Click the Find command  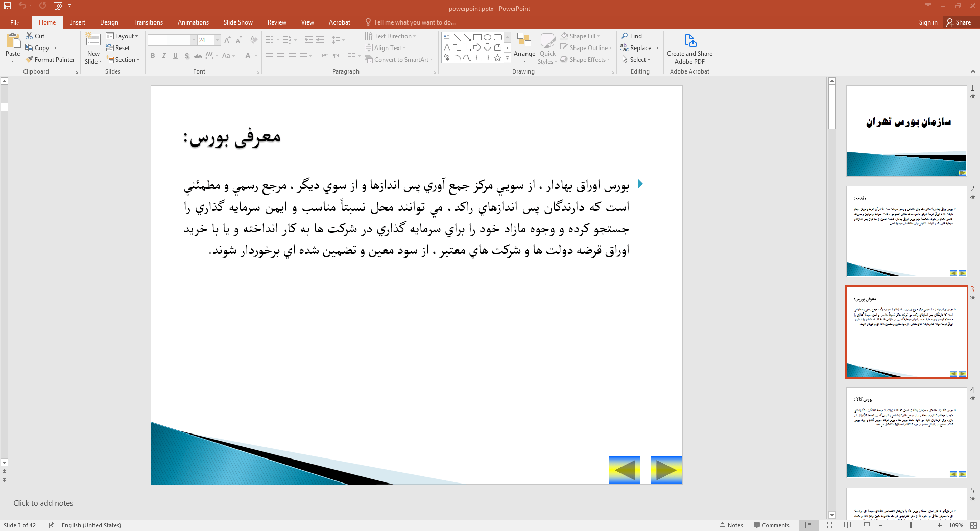[x=632, y=36]
